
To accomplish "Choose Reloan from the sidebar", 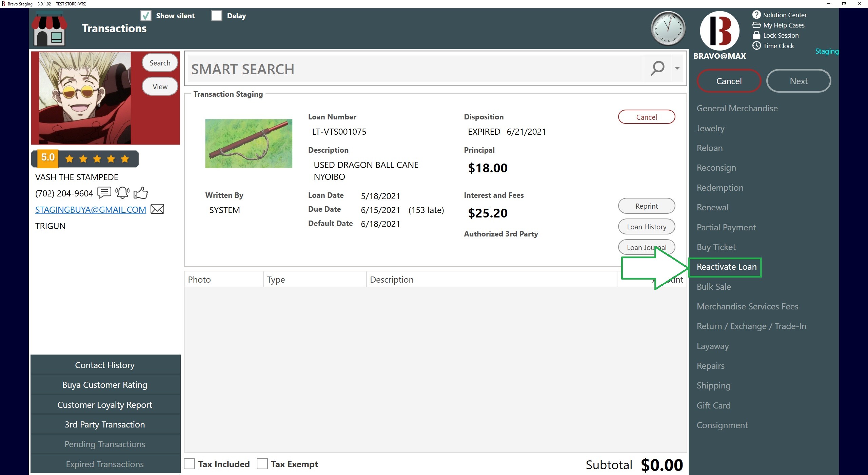I will coord(709,148).
